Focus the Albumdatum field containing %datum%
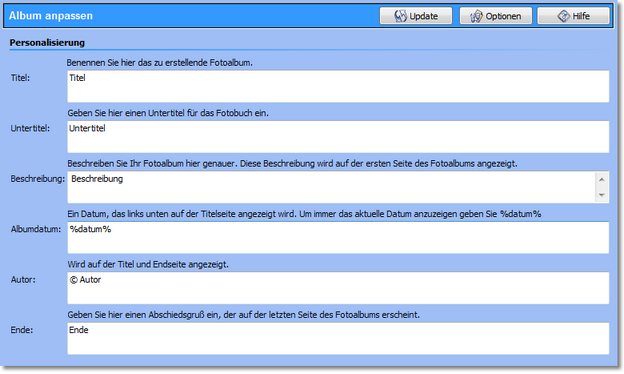The image size is (624, 374). [x=338, y=238]
